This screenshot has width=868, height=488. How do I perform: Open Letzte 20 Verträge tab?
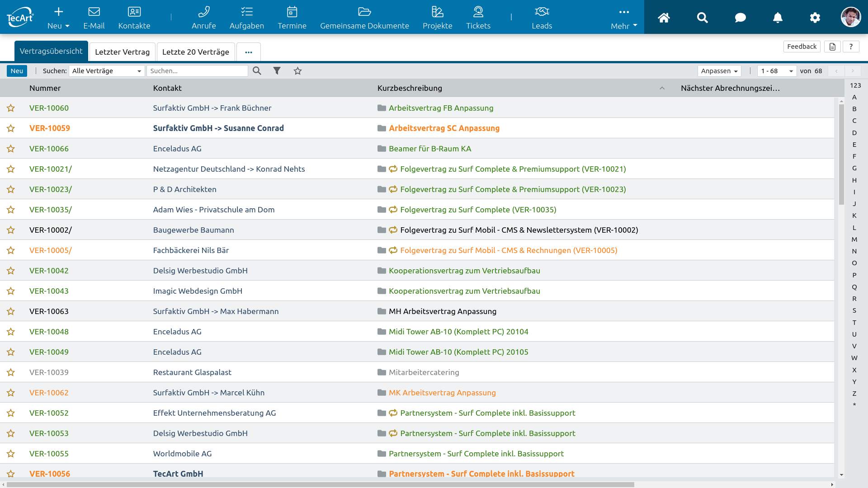[x=195, y=52]
